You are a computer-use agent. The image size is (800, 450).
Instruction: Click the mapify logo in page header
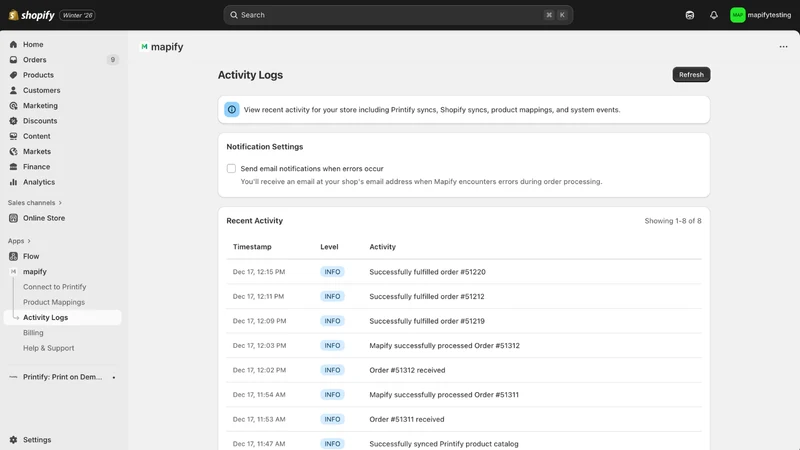tap(144, 46)
